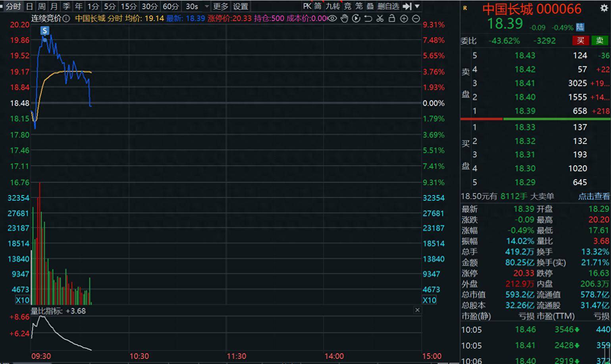Click the blue 陆 badge next to -0.49%
The image size is (611, 364).
(x=580, y=27)
